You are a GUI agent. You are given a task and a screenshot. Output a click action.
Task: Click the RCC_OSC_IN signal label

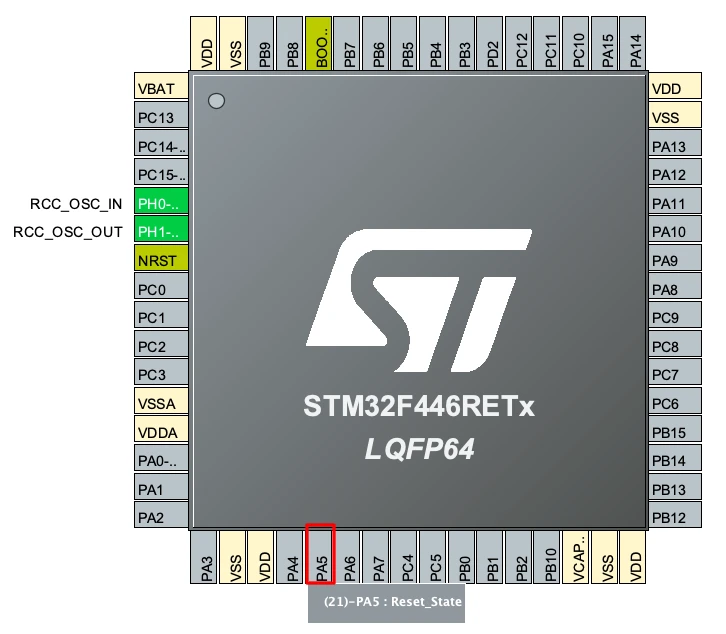pyautogui.click(x=76, y=204)
